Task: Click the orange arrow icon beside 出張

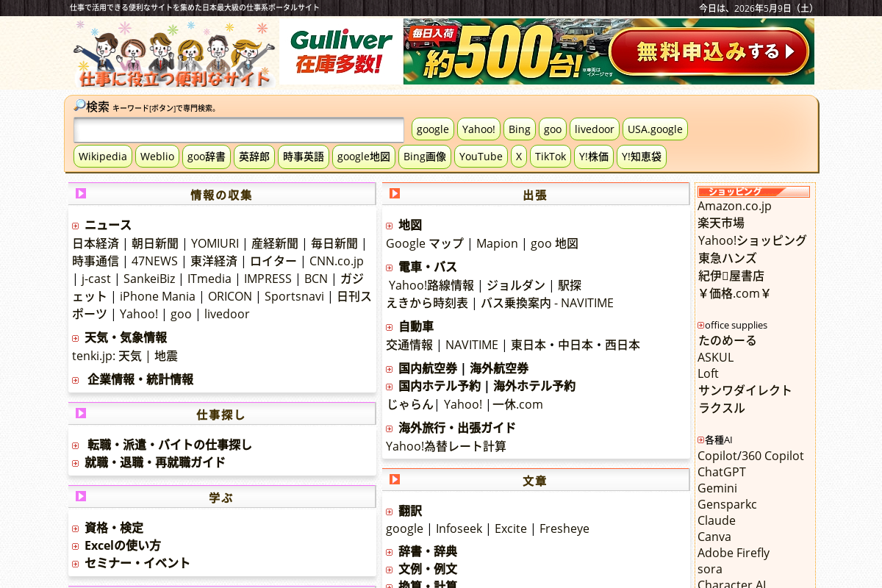Action: coord(395,193)
